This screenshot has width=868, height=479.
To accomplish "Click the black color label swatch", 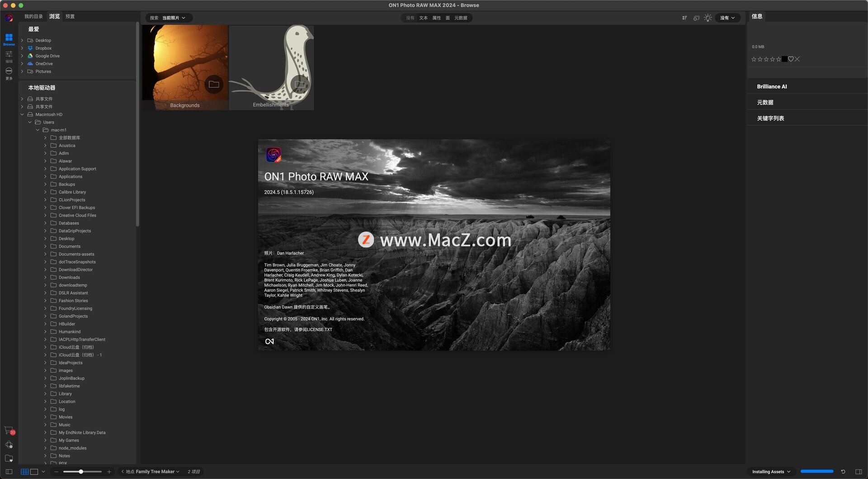I will point(784,59).
